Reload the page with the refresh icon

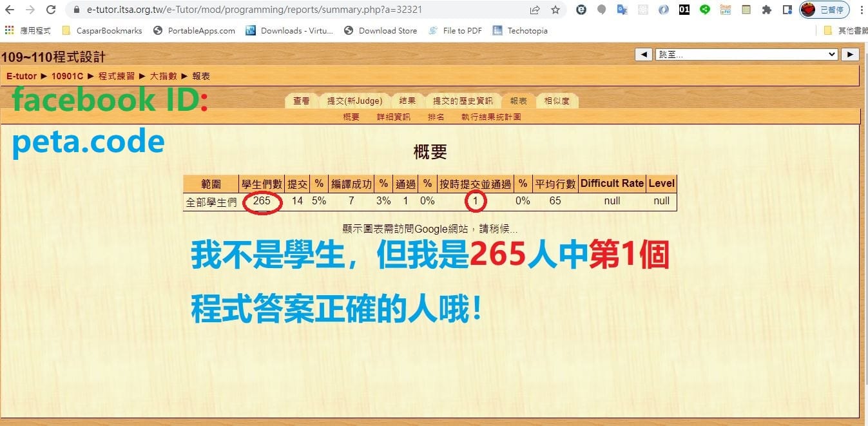[x=51, y=10]
